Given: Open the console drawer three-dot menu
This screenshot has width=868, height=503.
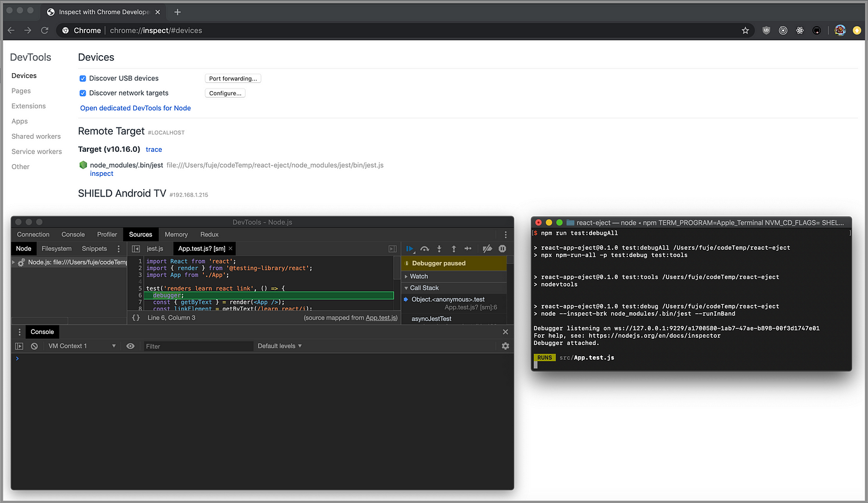Looking at the screenshot, I should point(19,332).
